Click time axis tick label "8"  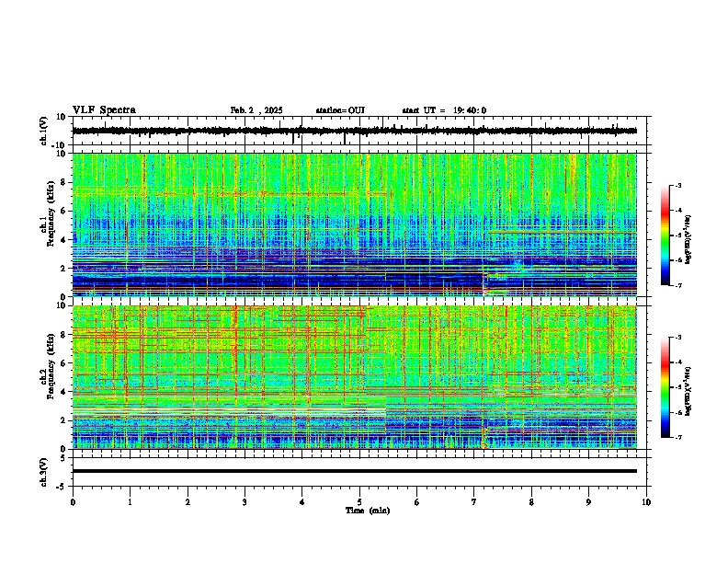(531, 502)
